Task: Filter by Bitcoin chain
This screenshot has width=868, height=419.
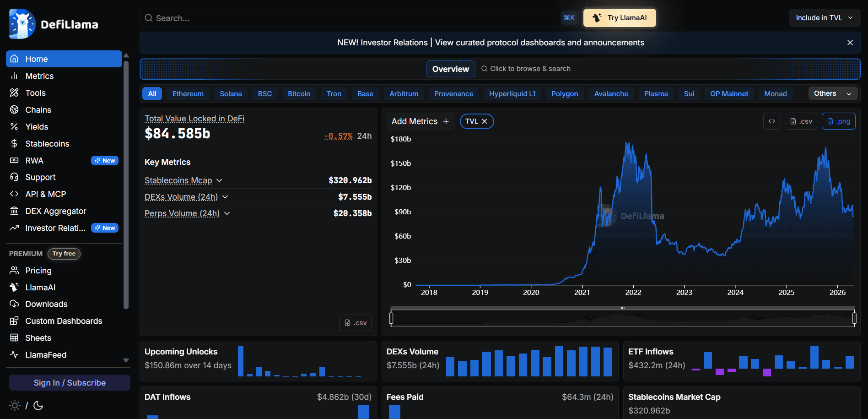Action: point(299,94)
